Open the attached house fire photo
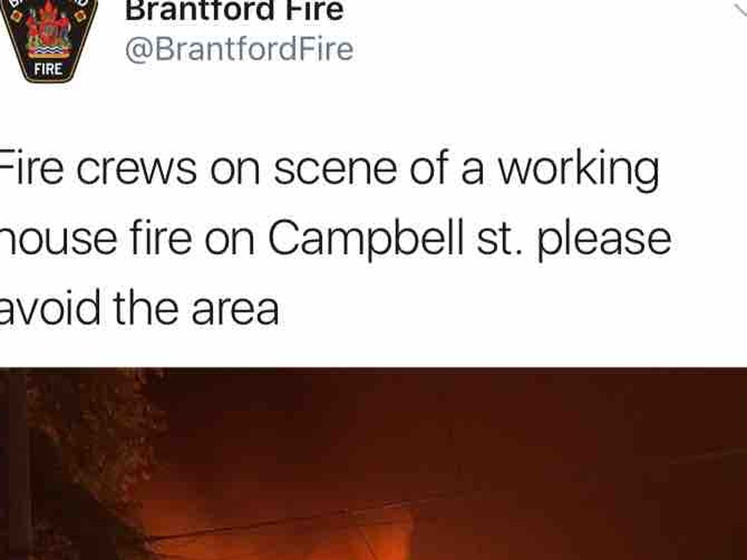The height and width of the screenshot is (560, 747). pyautogui.click(x=374, y=464)
